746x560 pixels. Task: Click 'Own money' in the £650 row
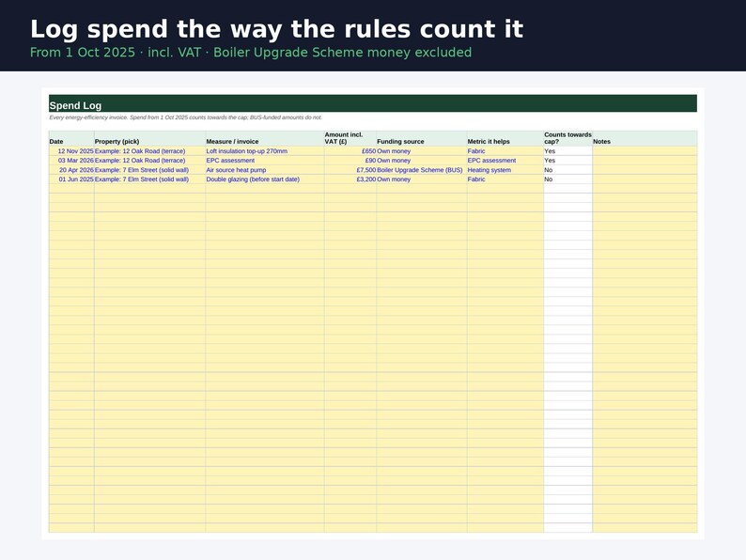(422, 151)
